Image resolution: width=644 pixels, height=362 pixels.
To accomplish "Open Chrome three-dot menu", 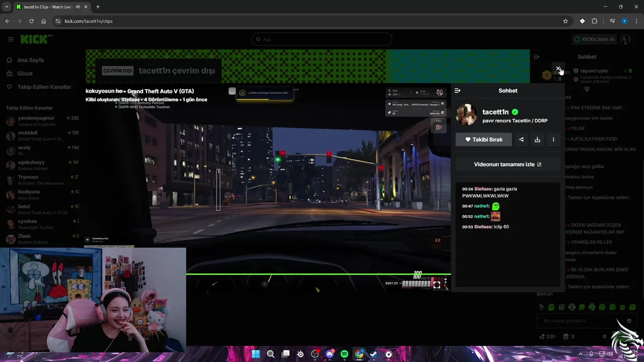I will tap(636, 21).
